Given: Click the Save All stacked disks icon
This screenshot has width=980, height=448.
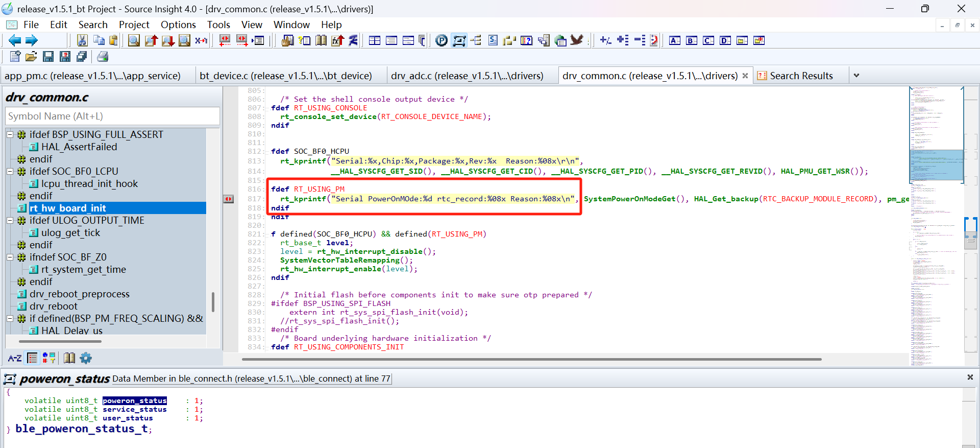Looking at the screenshot, I should (x=82, y=57).
